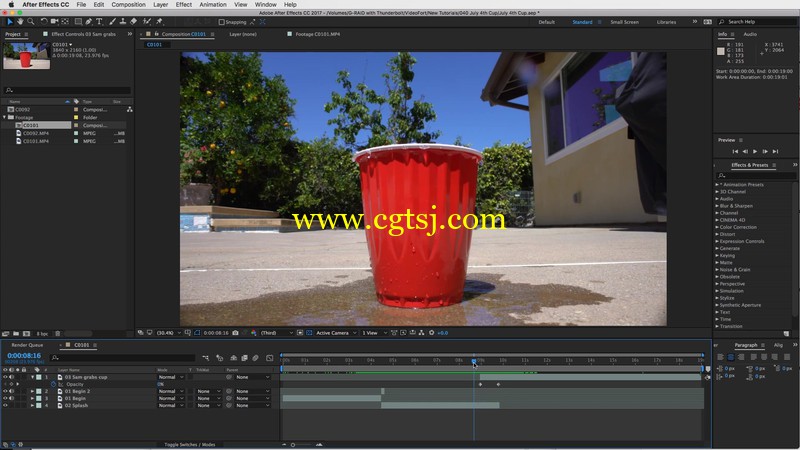Toggle Opacity stopwatch on Sam grabs cup
Screen dimensions: 800x450
(x=53, y=384)
